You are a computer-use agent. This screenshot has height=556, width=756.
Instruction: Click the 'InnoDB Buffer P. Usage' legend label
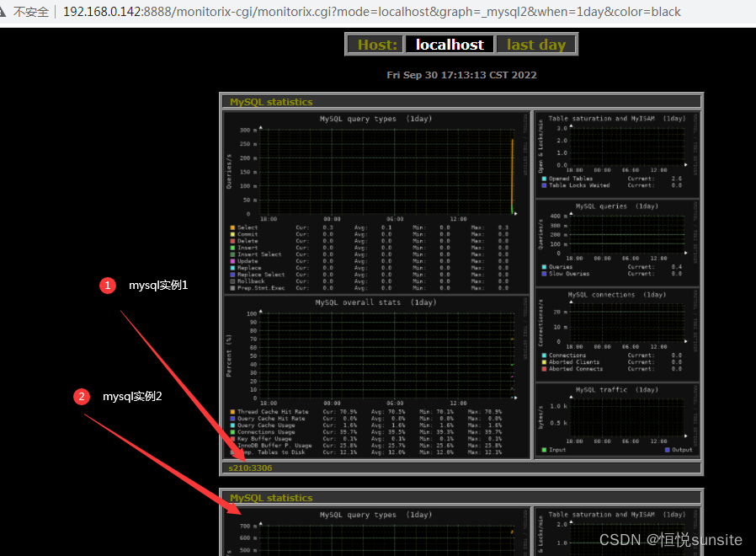[x=274, y=446]
